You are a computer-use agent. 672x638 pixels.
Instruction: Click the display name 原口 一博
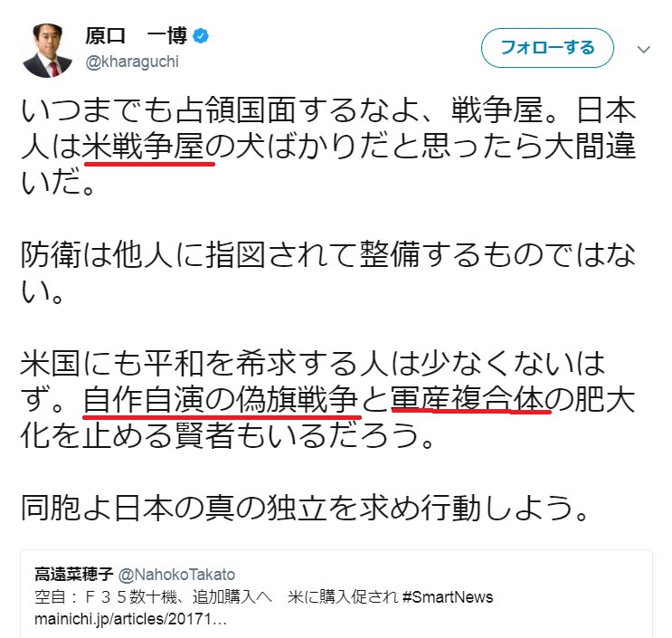136,35
